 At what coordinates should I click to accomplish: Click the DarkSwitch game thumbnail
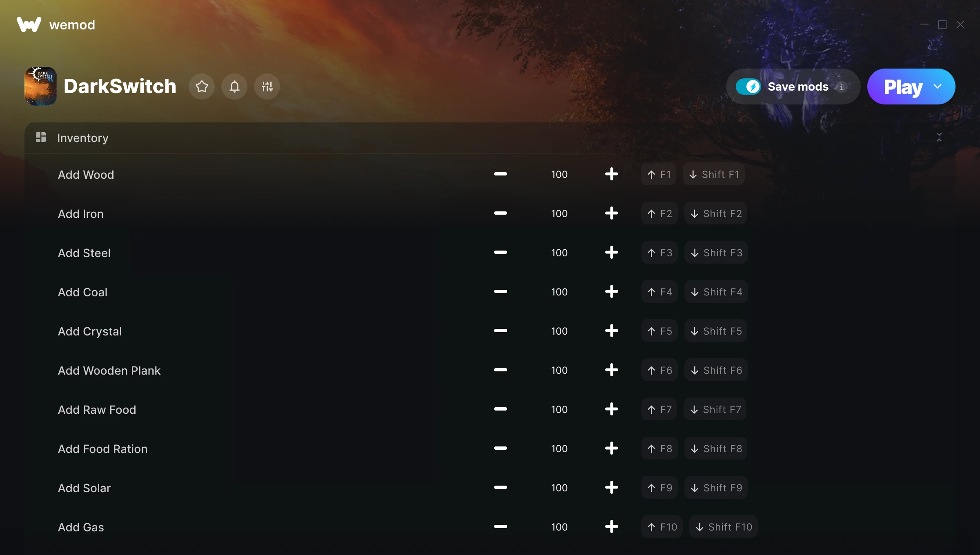(41, 87)
